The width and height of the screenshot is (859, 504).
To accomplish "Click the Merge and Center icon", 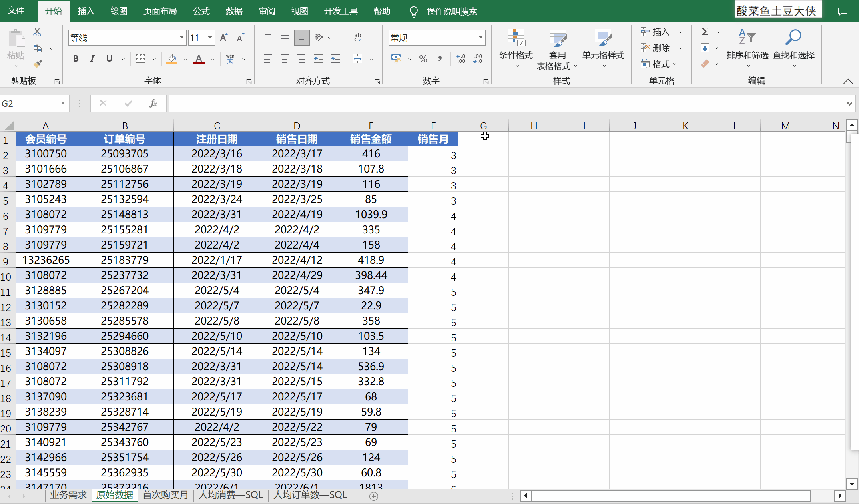I will [358, 59].
